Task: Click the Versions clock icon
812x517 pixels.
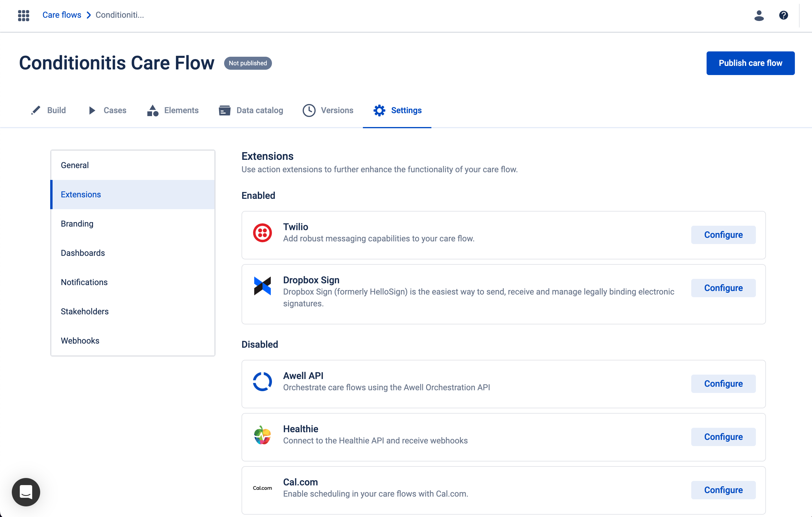Action: coord(309,110)
